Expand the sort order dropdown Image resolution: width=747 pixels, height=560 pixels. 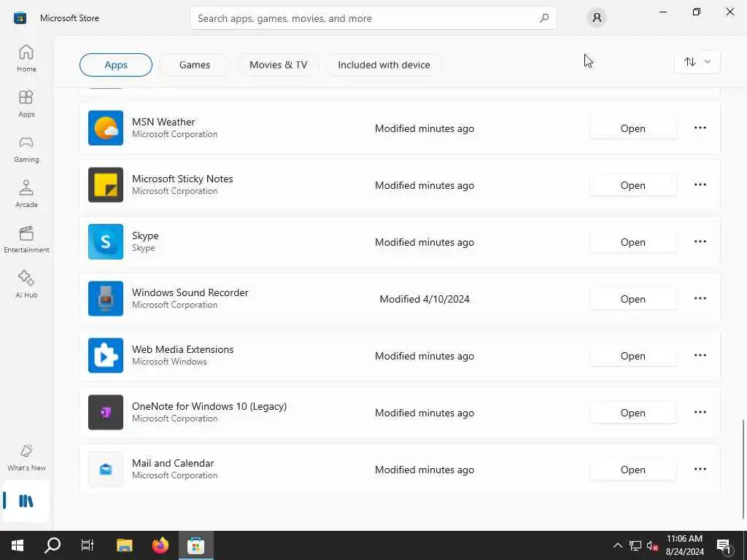(697, 62)
